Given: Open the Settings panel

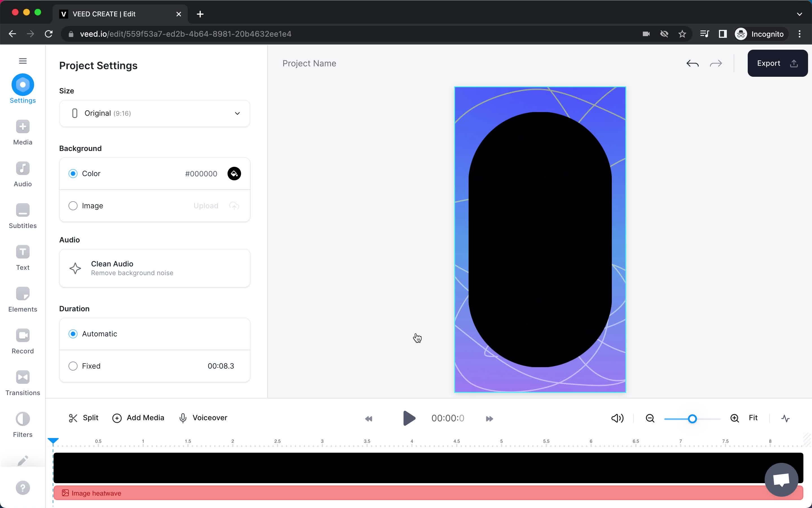Looking at the screenshot, I should [x=23, y=89].
